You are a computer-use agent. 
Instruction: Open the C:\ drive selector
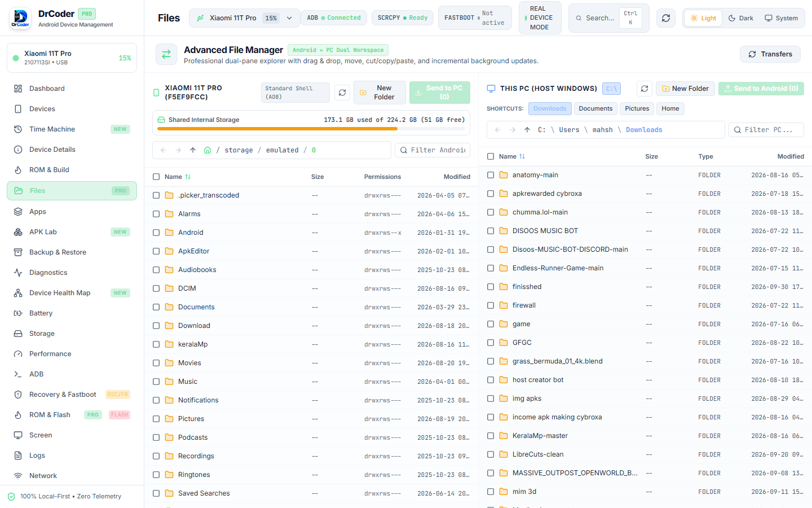click(611, 89)
